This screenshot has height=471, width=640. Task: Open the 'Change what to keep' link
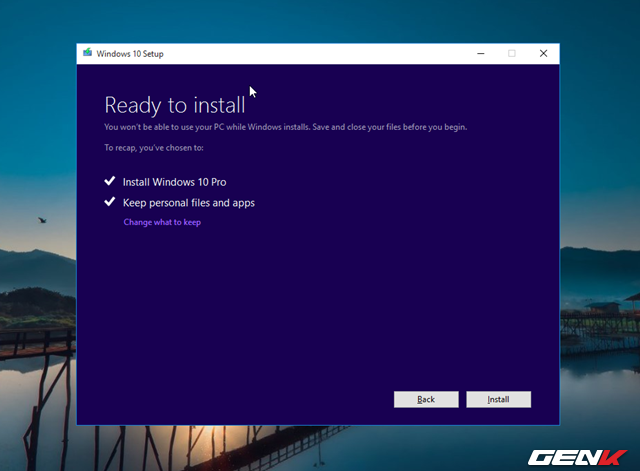(162, 222)
